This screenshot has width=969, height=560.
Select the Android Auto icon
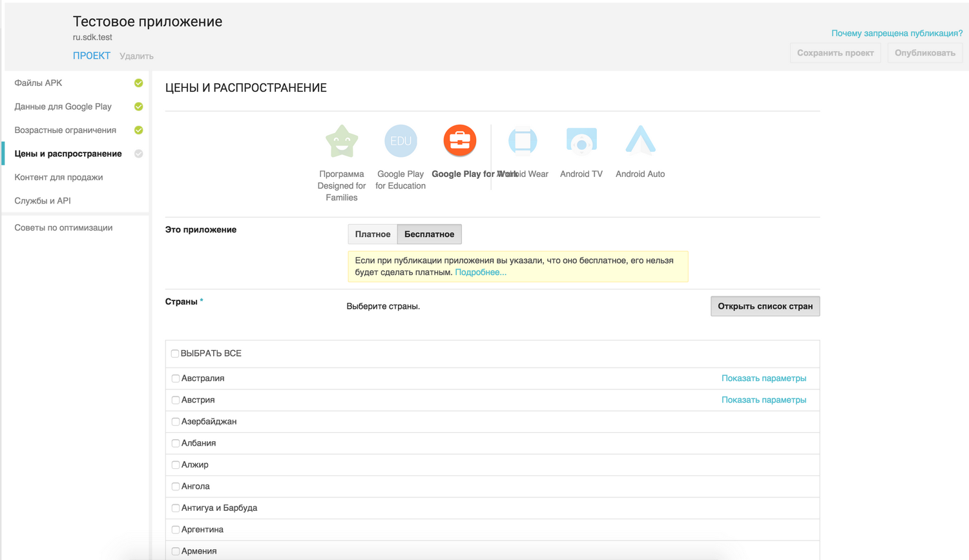(x=640, y=141)
